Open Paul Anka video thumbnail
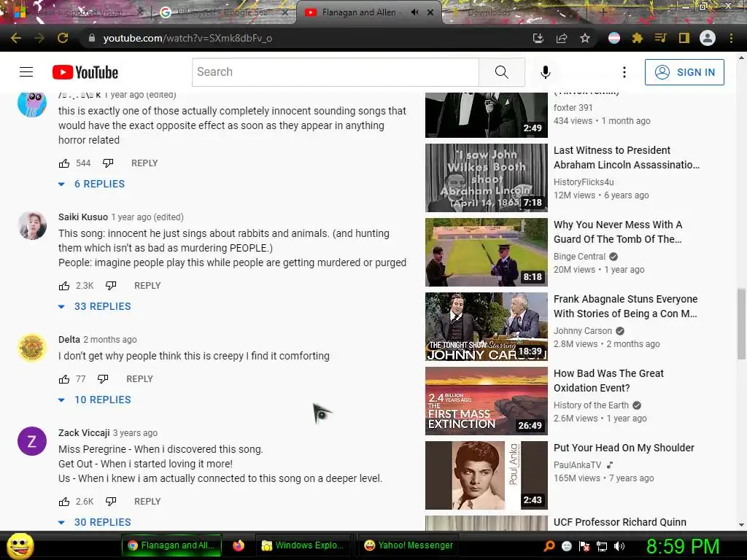The width and height of the screenshot is (747, 560). coord(487,475)
